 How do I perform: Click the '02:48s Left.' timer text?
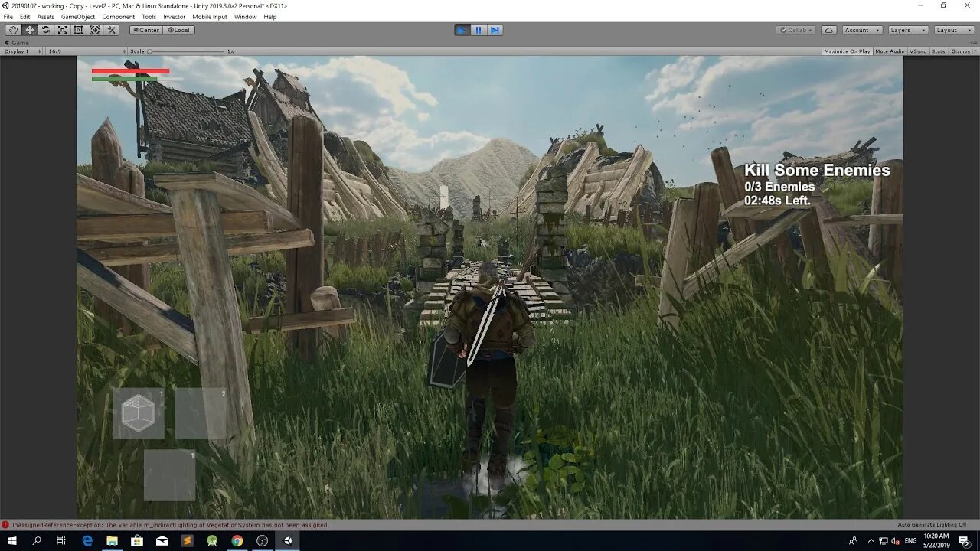[777, 201]
